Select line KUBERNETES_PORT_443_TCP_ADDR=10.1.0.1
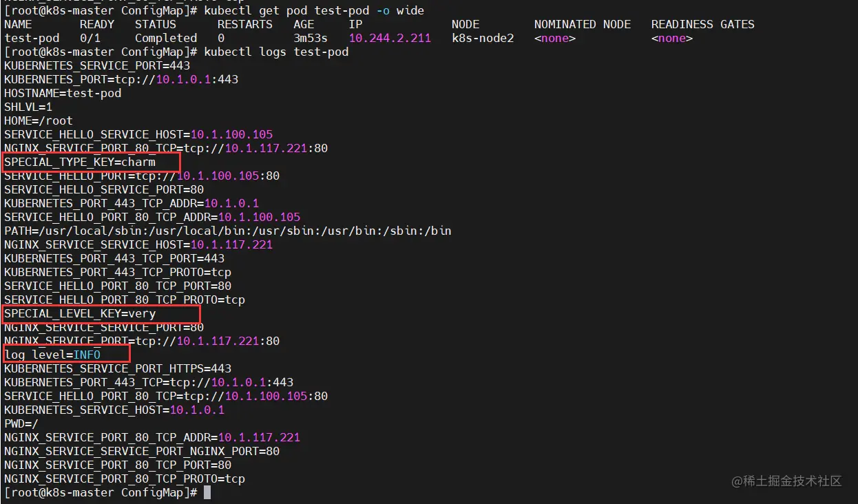The image size is (858, 504). [x=132, y=203]
